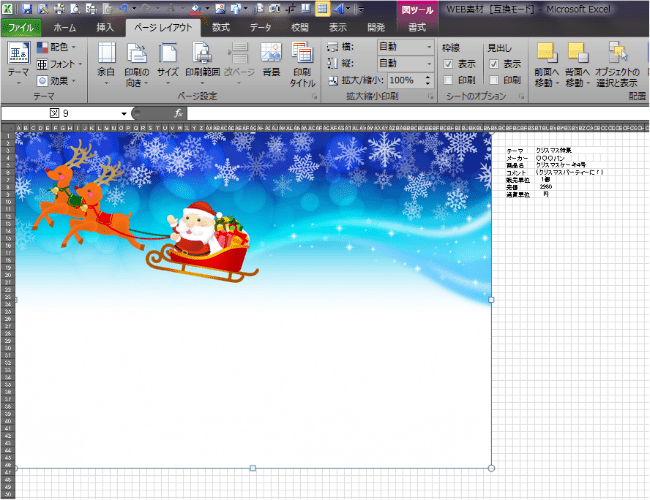650x500 pixels.
Task: Open Sheet Options (シートのオプション) dialog launcher
Action: coord(521,97)
